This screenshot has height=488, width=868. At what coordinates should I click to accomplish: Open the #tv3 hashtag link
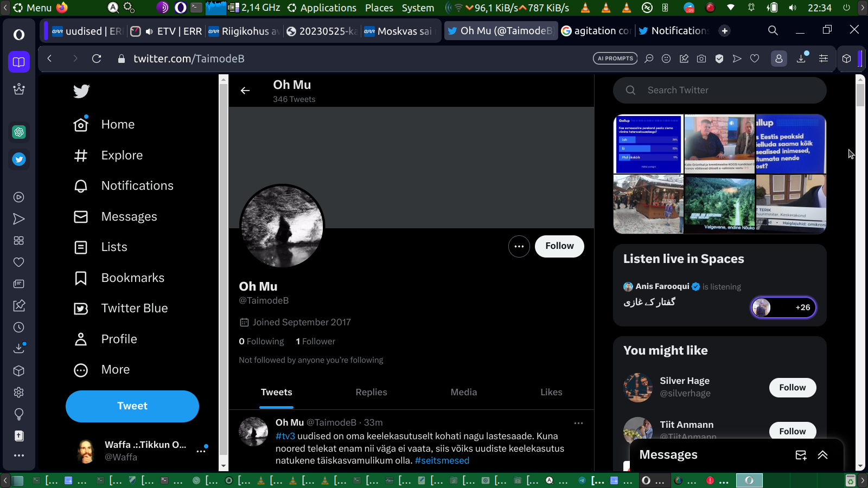point(285,436)
